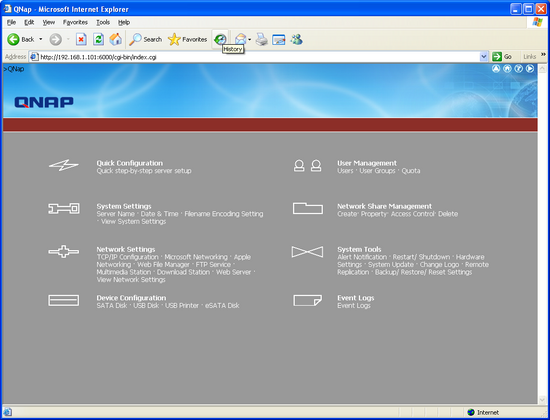Viewport: 550px width, 420px height.
Task: Open the Messenger toolbar icon
Action: tap(296, 39)
